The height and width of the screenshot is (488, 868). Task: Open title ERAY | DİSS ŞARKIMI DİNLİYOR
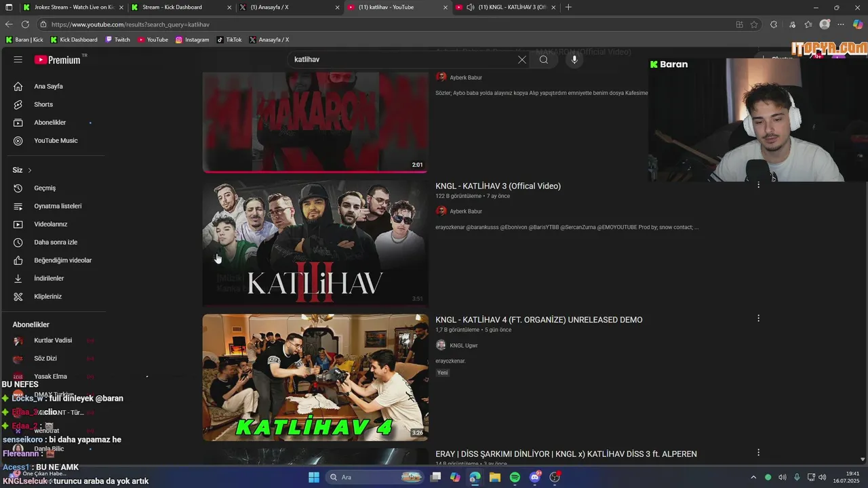[566, 454]
